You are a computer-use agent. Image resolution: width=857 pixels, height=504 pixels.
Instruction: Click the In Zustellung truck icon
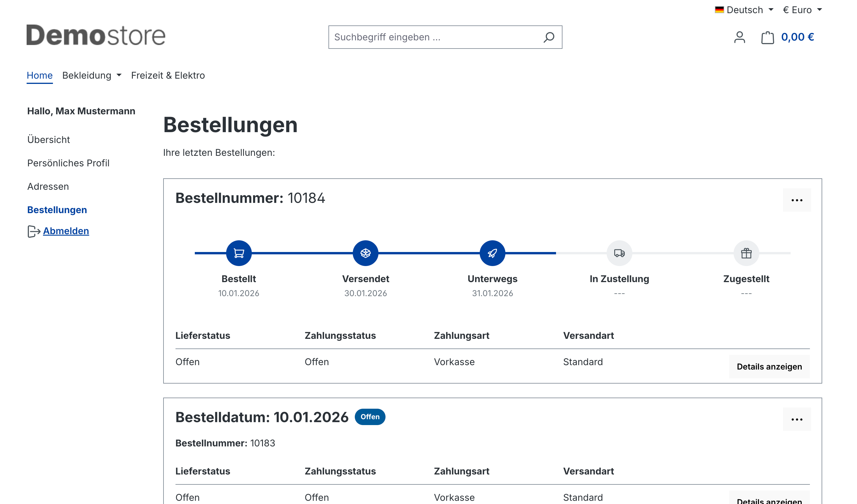coord(619,253)
